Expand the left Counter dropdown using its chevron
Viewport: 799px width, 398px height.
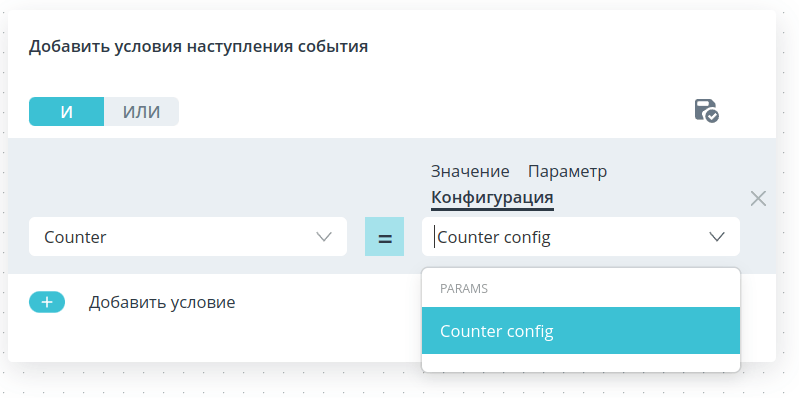tap(324, 237)
